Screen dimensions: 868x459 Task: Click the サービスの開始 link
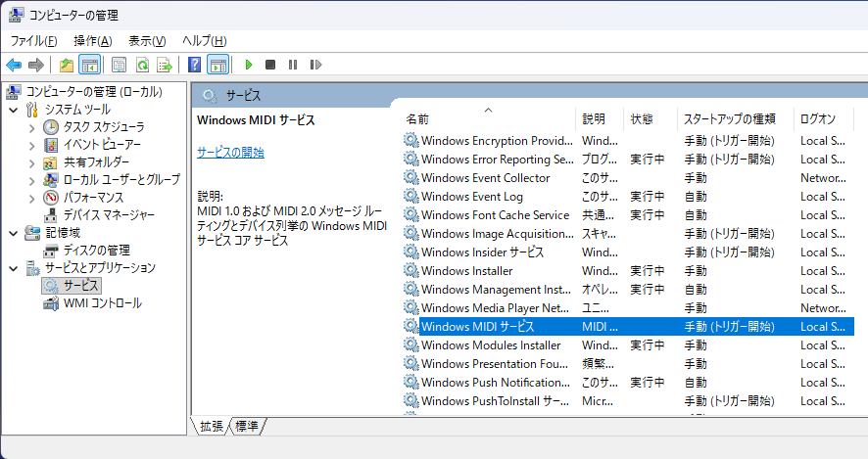point(230,153)
